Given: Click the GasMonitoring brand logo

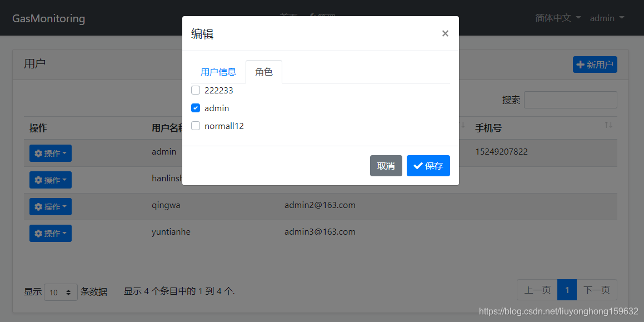Looking at the screenshot, I should tap(48, 18).
